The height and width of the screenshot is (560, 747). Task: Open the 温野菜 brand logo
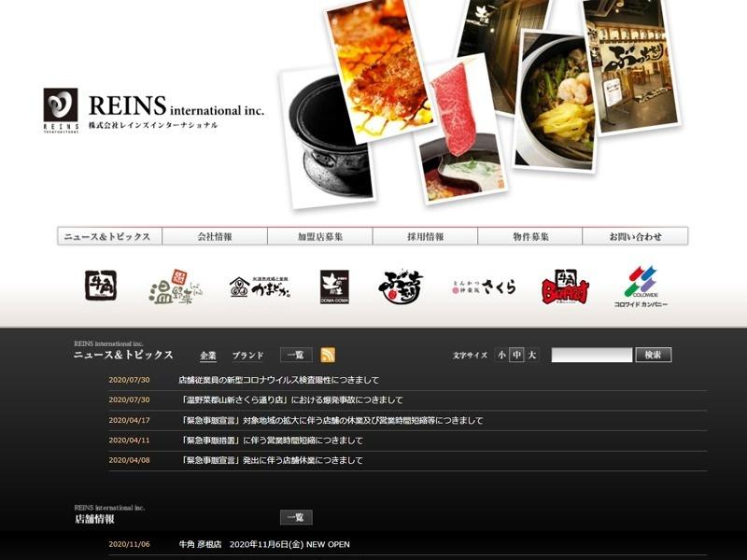(176, 288)
